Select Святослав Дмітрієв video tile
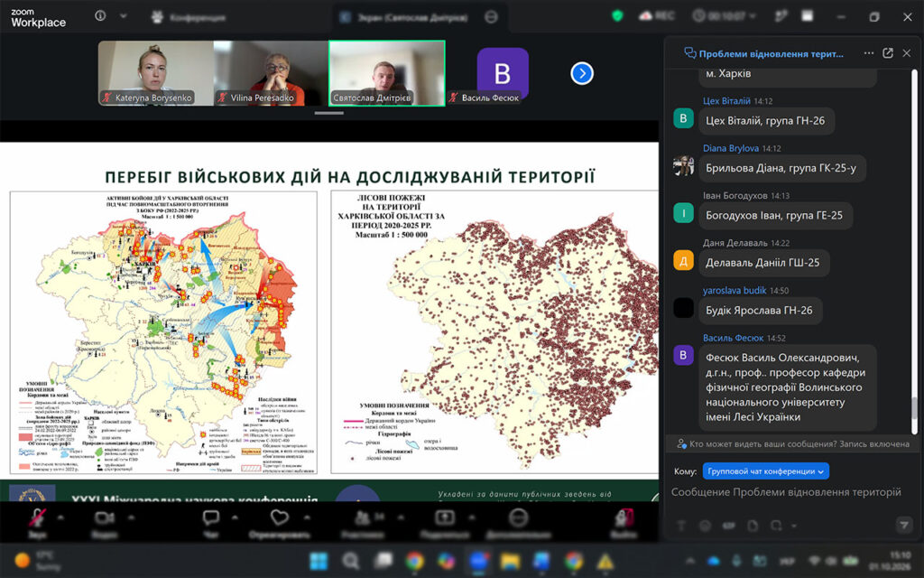 [x=386, y=73]
